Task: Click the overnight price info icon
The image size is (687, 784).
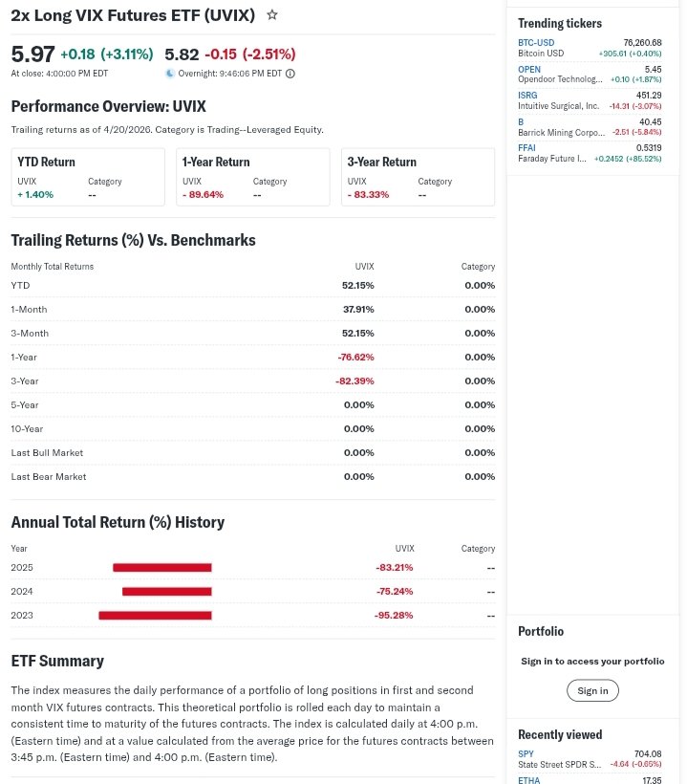Action: (x=290, y=74)
